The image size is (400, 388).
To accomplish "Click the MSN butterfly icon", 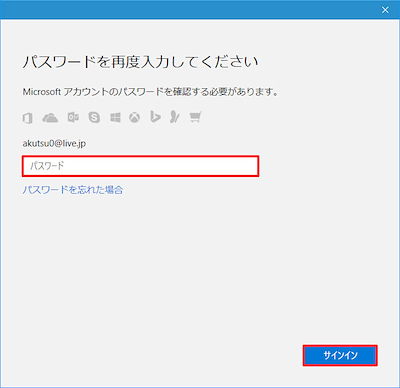I will coord(174,117).
